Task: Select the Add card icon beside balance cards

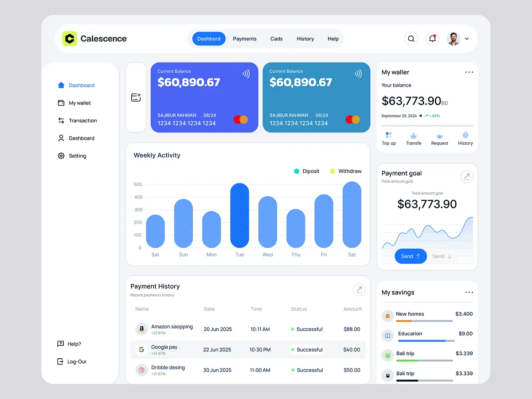Action: 136,97
